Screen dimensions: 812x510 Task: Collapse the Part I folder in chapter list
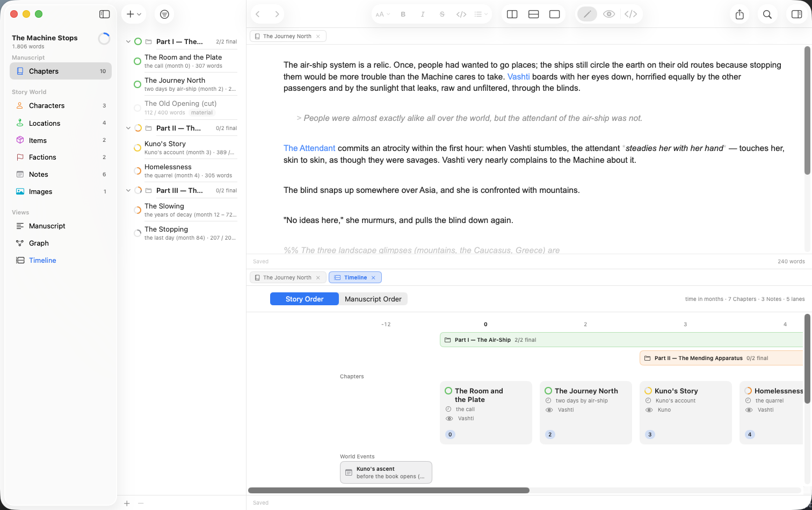[x=128, y=41]
